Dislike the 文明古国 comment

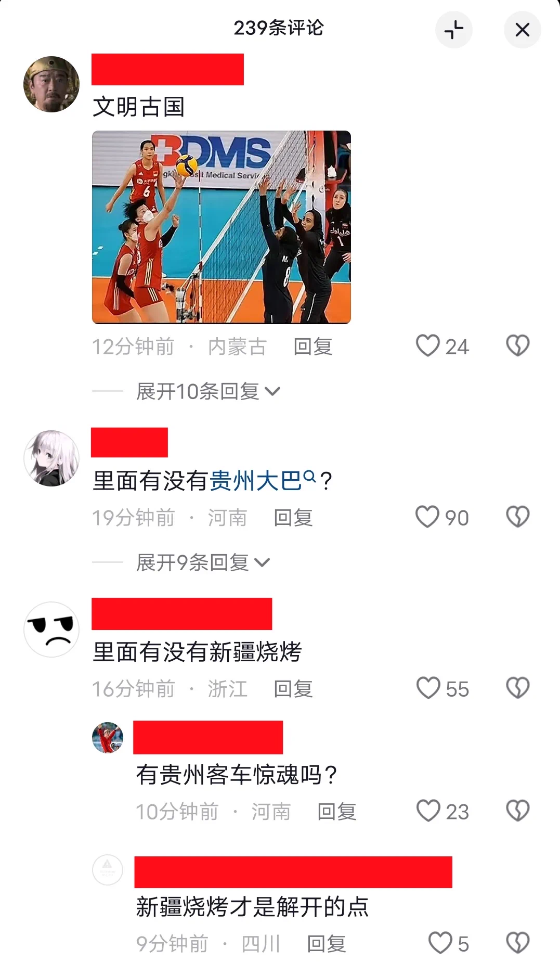[517, 345]
